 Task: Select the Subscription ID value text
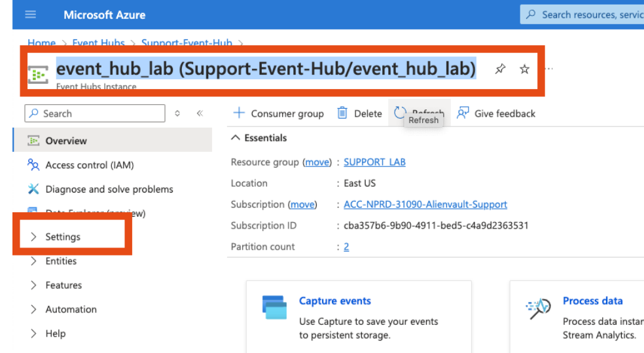tap(436, 225)
